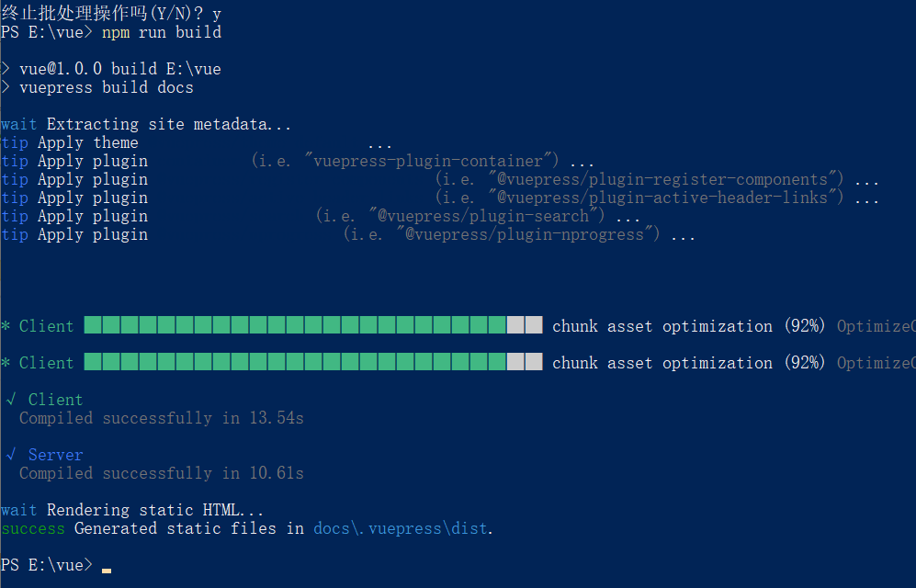Click the "vue@1.0.0 build E:\vue" line
Image resolution: width=916 pixels, height=588 pixels.
coord(120,69)
